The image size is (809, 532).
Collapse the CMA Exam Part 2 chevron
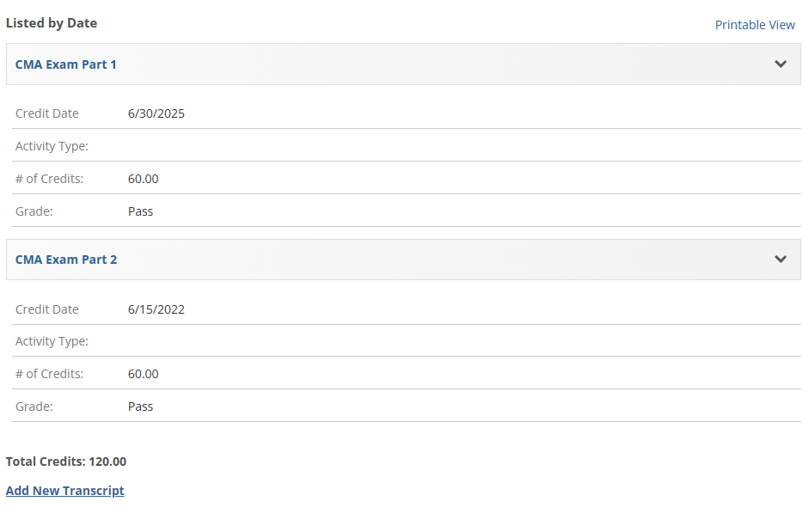pos(781,260)
